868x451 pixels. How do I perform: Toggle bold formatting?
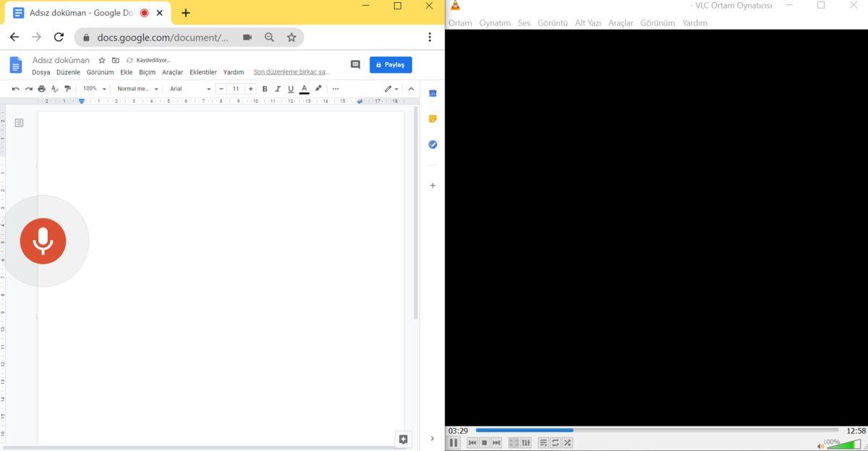264,88
